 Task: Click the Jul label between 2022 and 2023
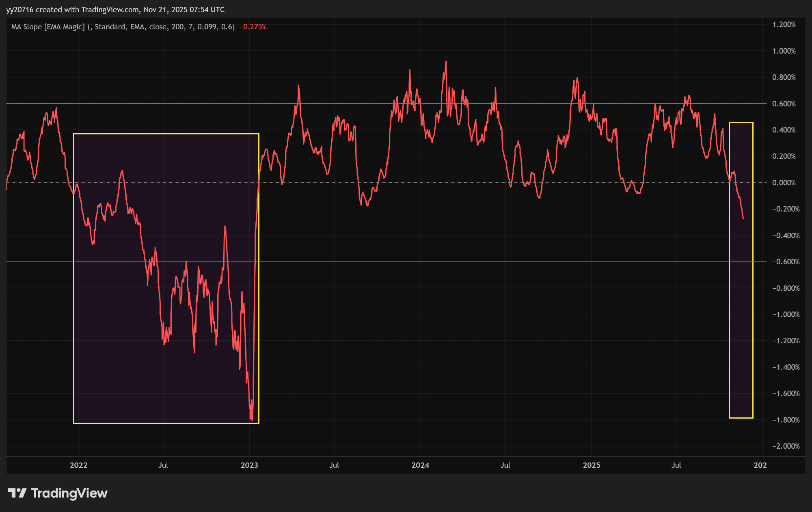(x=163, y=465)
